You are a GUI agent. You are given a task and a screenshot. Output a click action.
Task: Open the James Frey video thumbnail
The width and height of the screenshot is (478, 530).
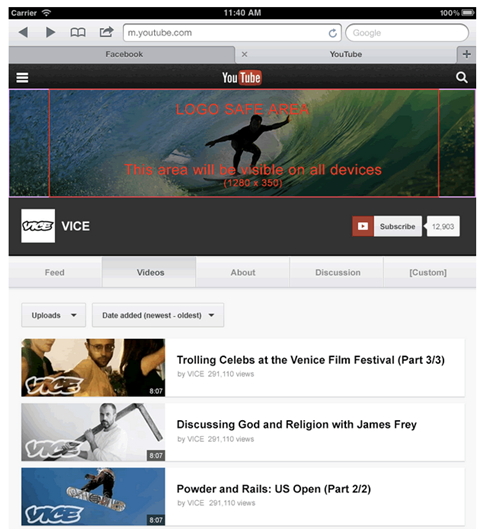[93, 432]
